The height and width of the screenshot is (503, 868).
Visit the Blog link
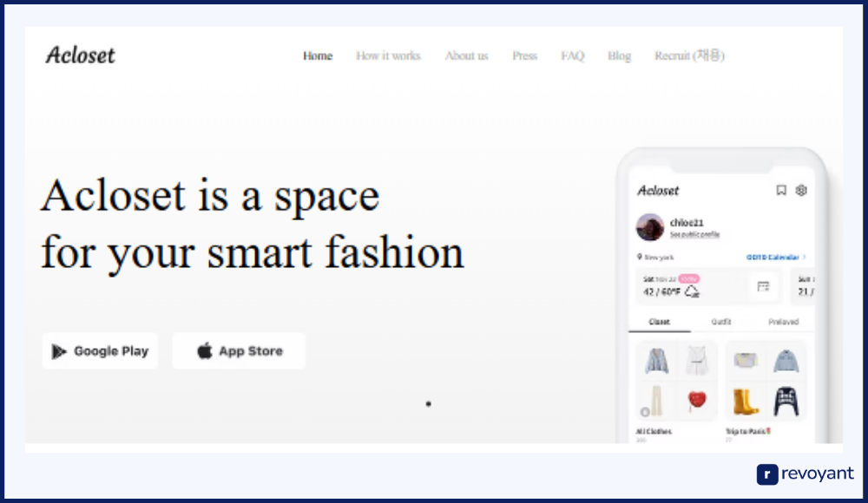(x=619, y=56)
